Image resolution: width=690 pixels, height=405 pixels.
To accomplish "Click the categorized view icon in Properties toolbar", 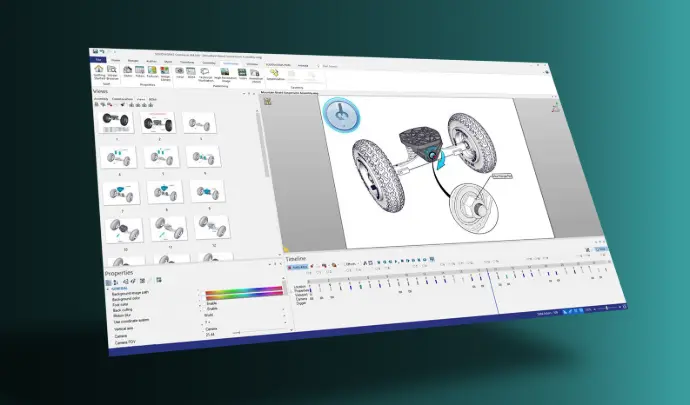I will (x=108, y=282).
